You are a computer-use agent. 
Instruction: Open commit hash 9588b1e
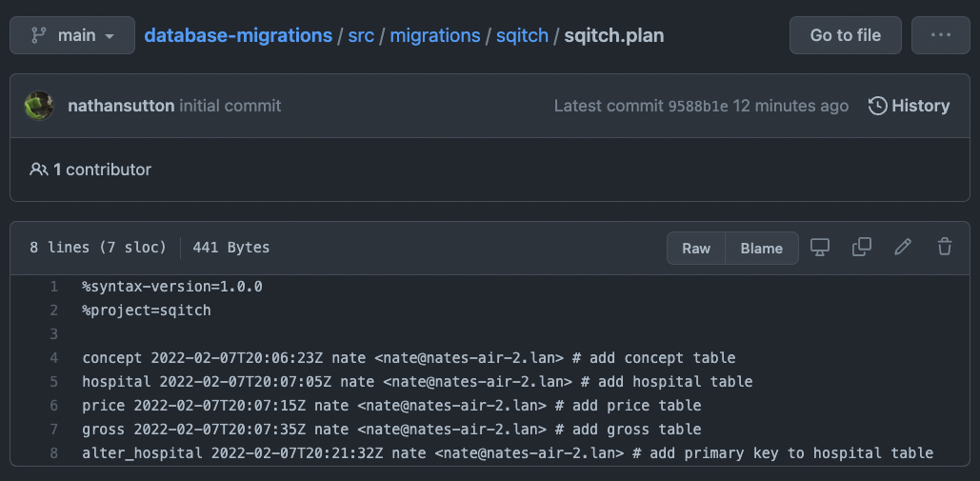pyautogui.click(x=698, y=106)
